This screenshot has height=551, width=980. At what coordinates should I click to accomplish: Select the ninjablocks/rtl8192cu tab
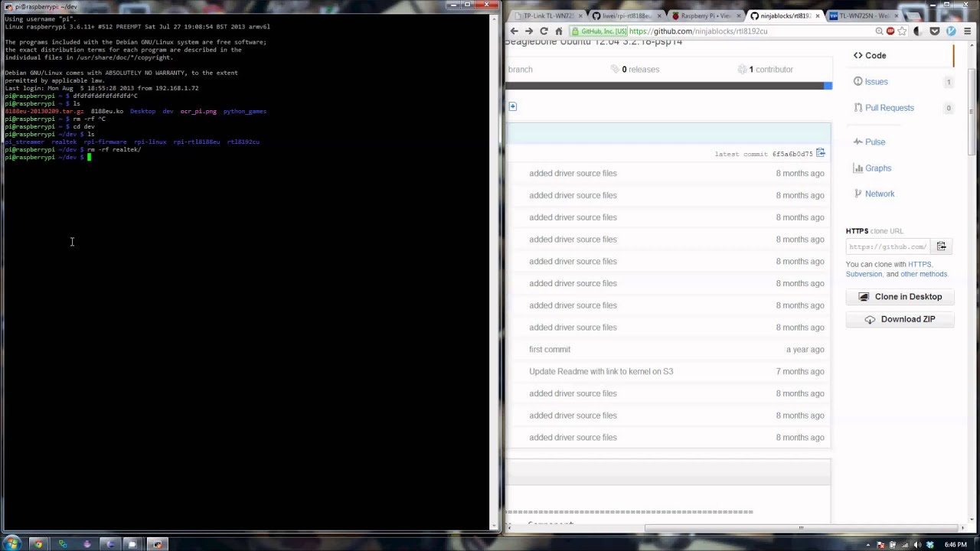click(x=785, y=16)
